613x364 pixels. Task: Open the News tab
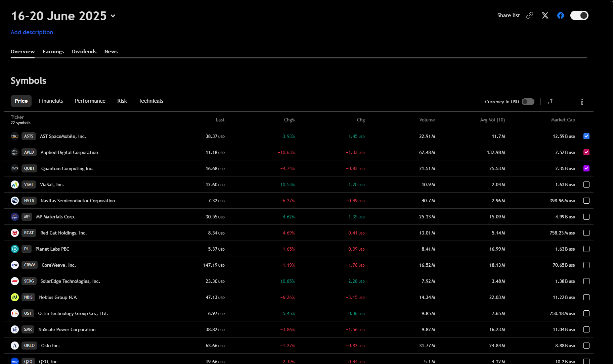111,51
